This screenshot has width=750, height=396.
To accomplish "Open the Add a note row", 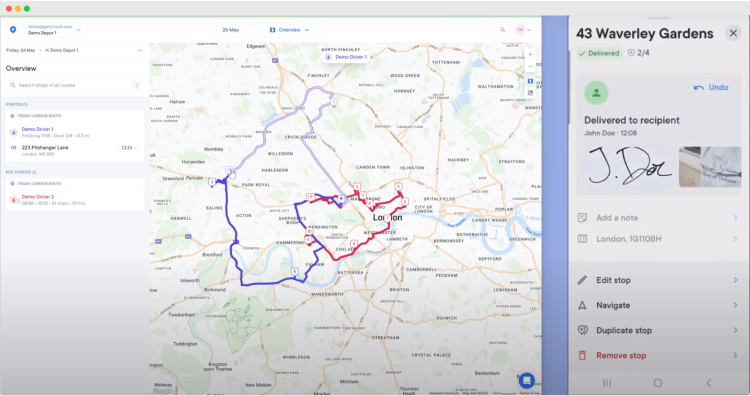I will 658,218.
